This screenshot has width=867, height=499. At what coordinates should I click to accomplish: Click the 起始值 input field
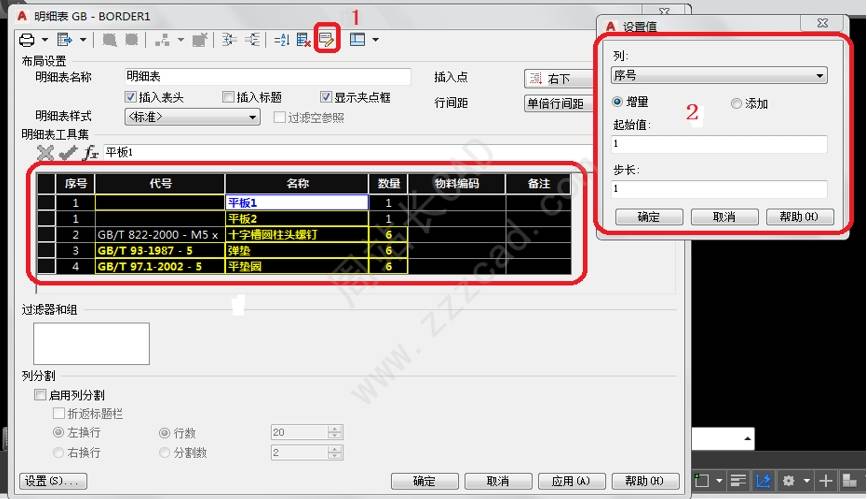pos(718,144)
